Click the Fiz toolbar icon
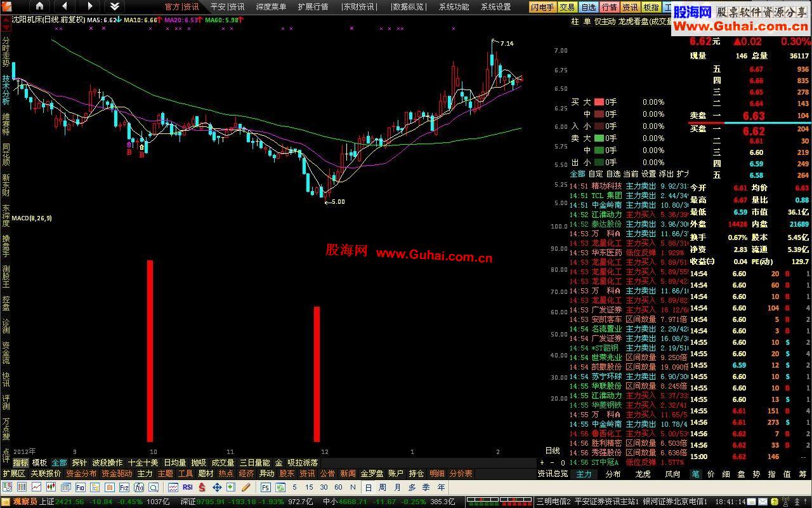This screenshot has width=812, height=508. pos(124,487)
